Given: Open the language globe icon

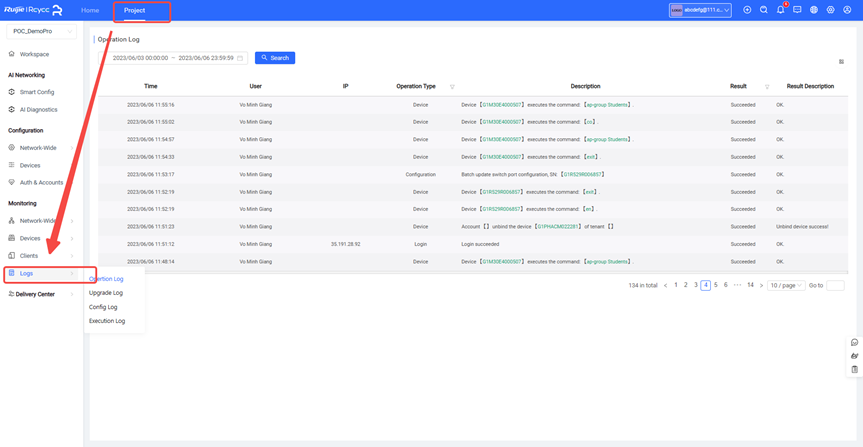Looking at the screenshot, I should [x=814, y=10].
